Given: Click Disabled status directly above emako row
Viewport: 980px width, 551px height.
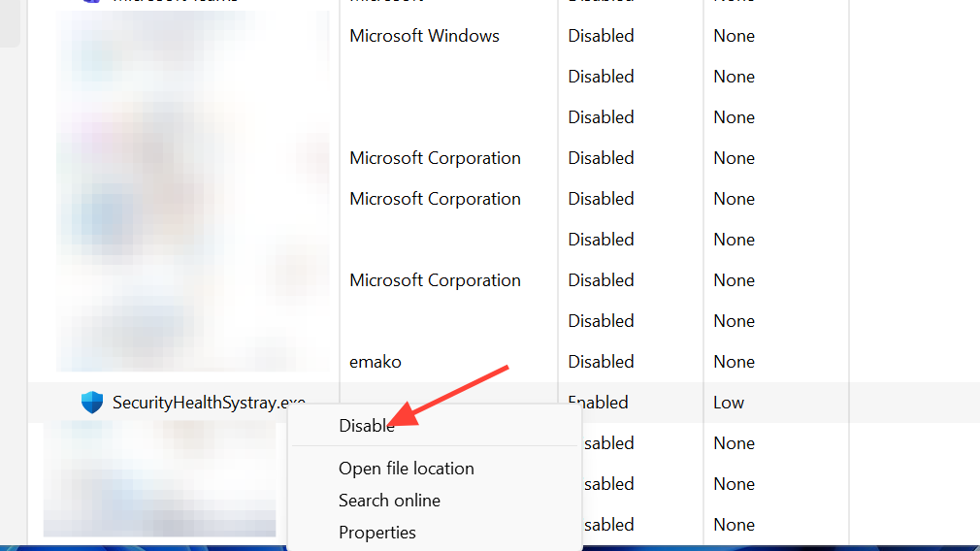Looking at the screenshot, I should 601,321.
